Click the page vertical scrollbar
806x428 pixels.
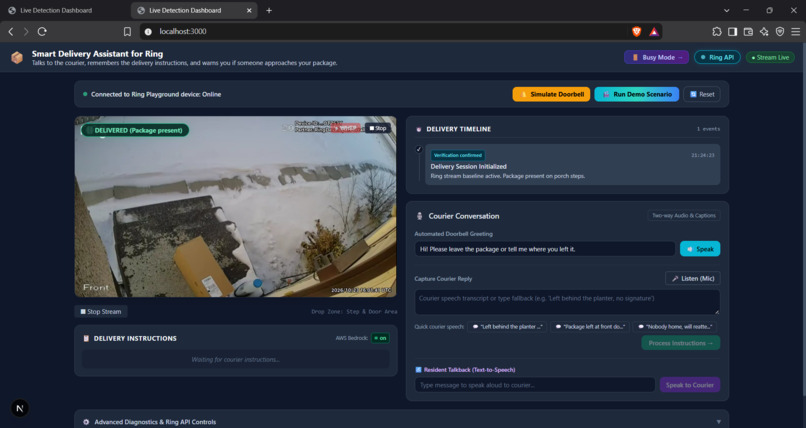(x=803, y=221)
